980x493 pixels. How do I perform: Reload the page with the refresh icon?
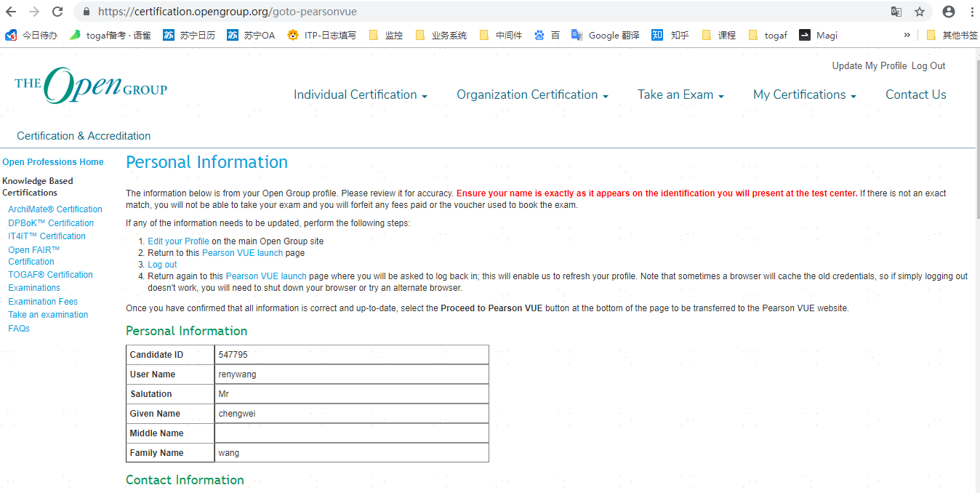click(x=57, y=12)
